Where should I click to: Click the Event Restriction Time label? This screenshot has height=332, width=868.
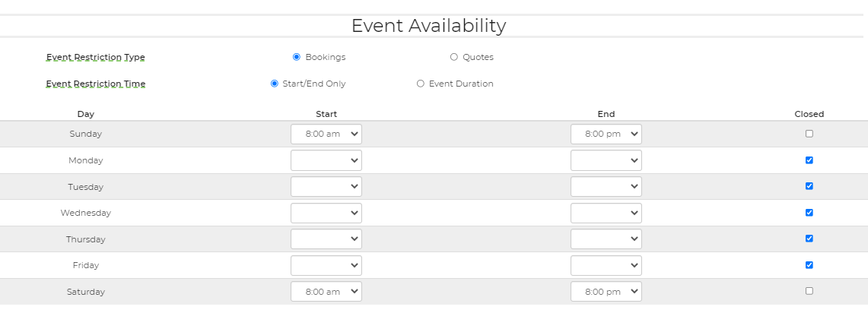coord(95,84)
